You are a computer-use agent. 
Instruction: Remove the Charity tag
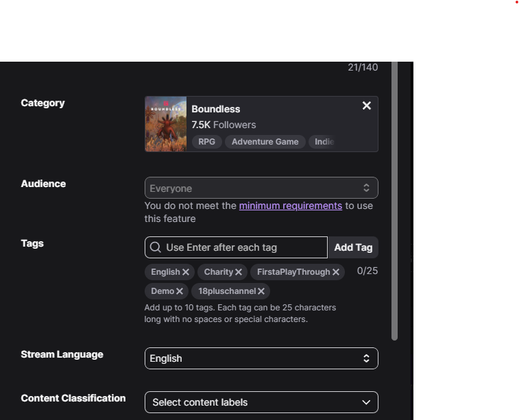click(x=239, y=272)
